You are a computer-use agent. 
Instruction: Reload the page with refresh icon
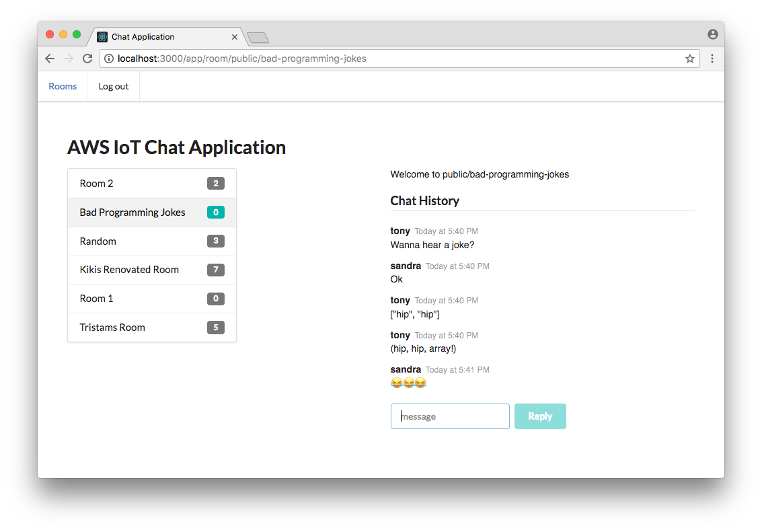click(87, 59)
